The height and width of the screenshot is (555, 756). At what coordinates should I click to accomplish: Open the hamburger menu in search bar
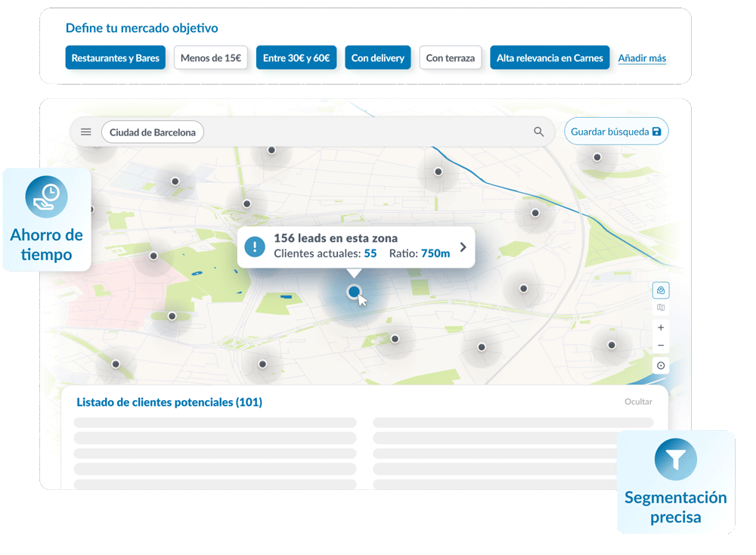pyautogui.click(x=86, y=132)
